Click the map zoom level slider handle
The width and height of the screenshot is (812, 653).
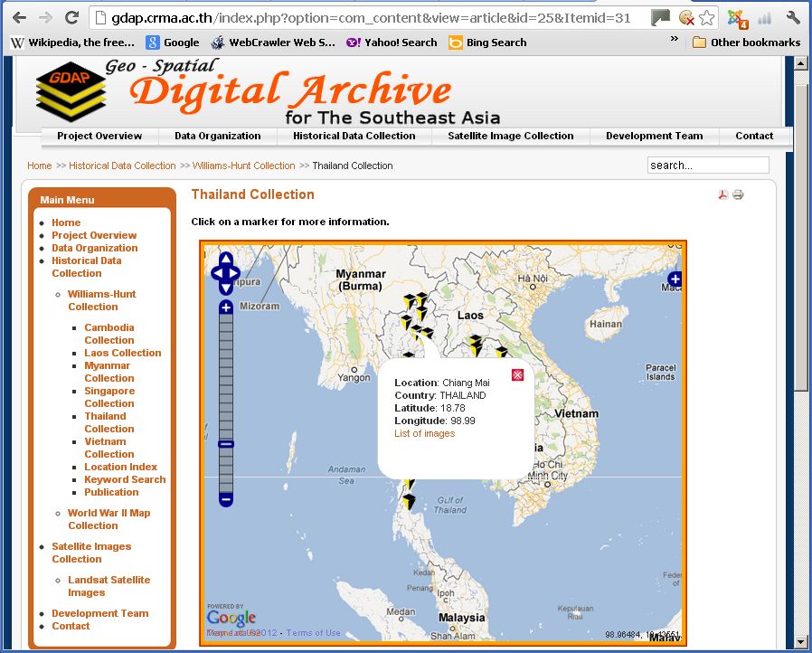click(226, 444)
